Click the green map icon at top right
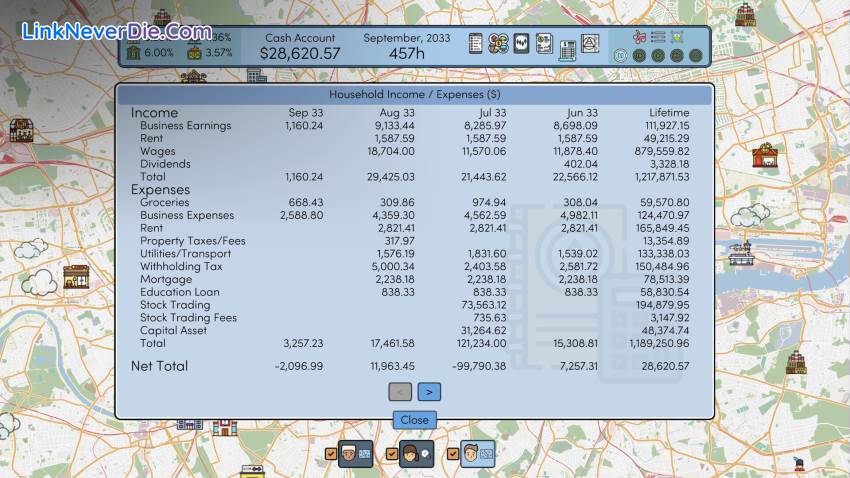Viewport: 850px width, 478px height. 678,37
